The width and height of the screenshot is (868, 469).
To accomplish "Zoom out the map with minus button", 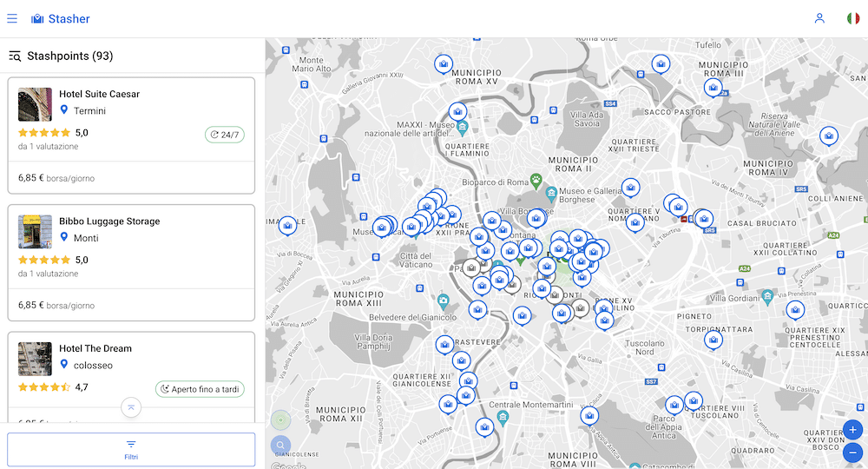I will 852,453.
